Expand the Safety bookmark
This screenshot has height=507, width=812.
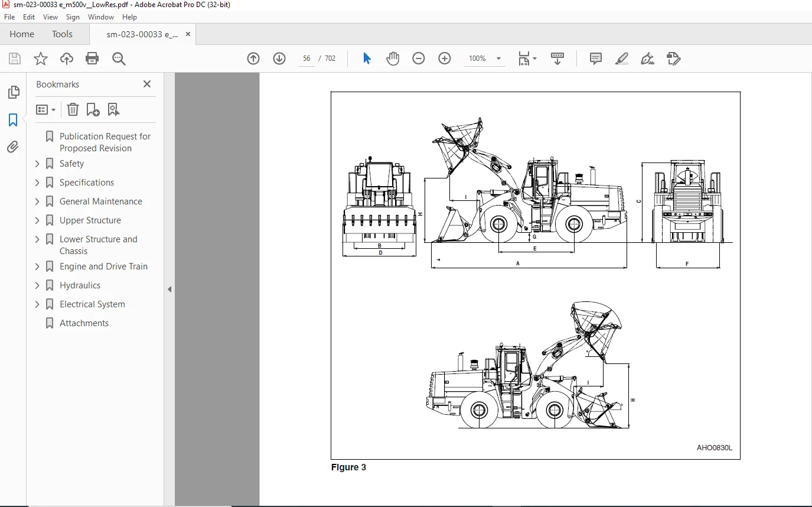click(x=37, y=164)
